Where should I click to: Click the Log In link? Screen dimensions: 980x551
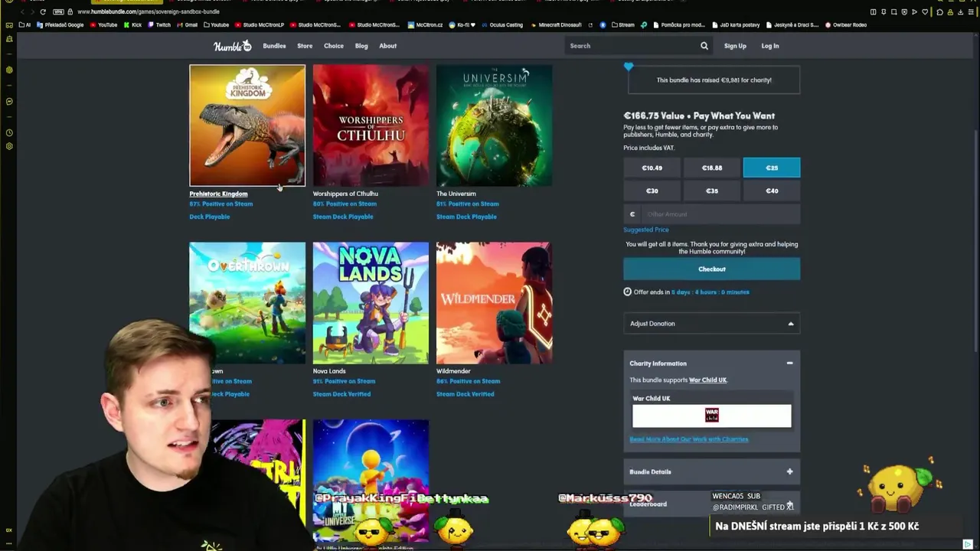pyautogui.click(x=770, y=46)
